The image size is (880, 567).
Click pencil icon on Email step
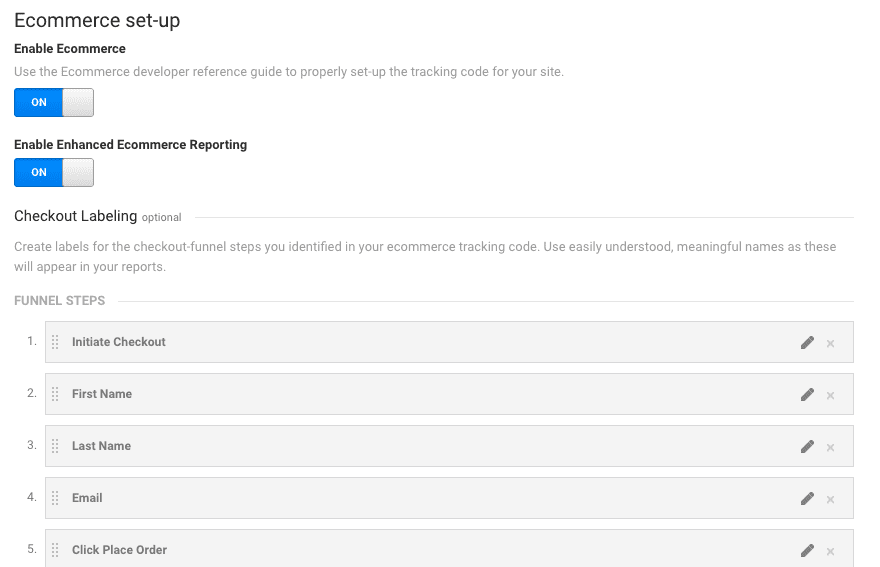(807, 498)
